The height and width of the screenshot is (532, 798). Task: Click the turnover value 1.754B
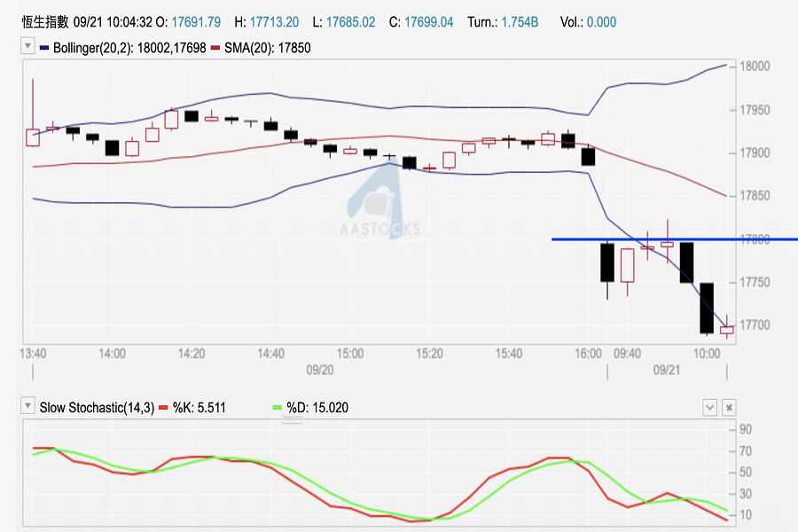(x=520, y=22)
